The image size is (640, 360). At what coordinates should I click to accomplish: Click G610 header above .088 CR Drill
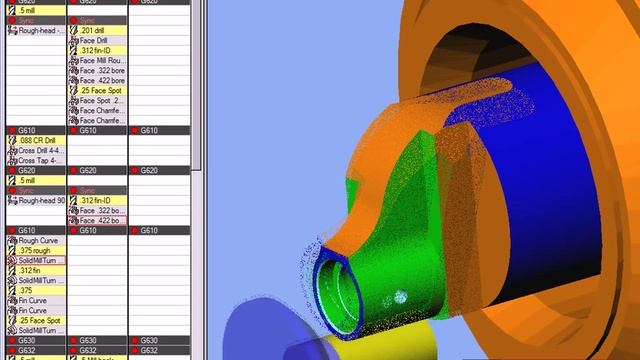[x=36, y=131]
